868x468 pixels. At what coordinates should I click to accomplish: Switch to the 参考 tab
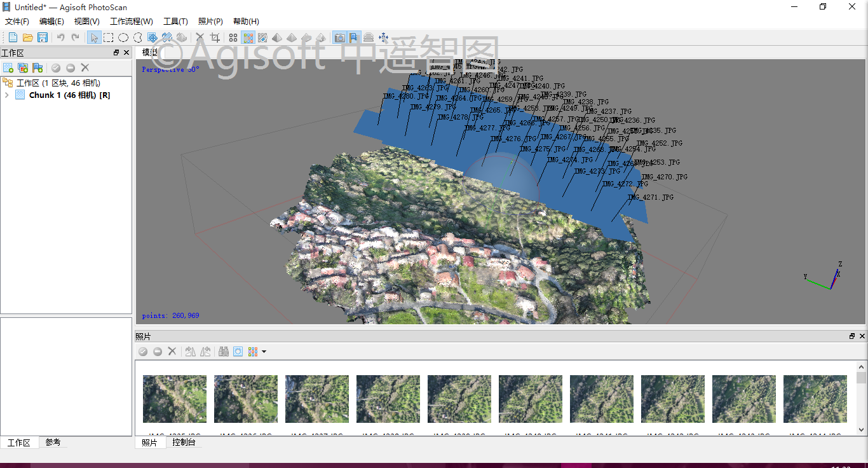click(53, 443)
